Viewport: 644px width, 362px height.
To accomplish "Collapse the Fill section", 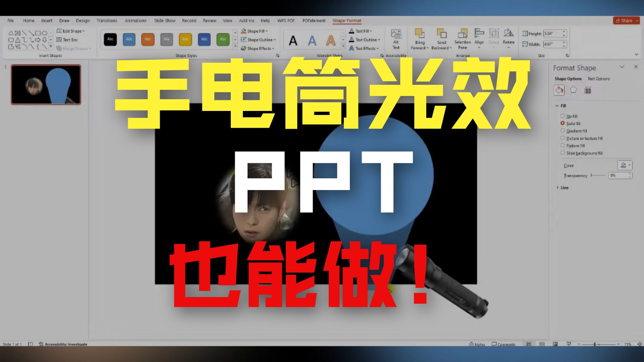I will pos(558,105).
